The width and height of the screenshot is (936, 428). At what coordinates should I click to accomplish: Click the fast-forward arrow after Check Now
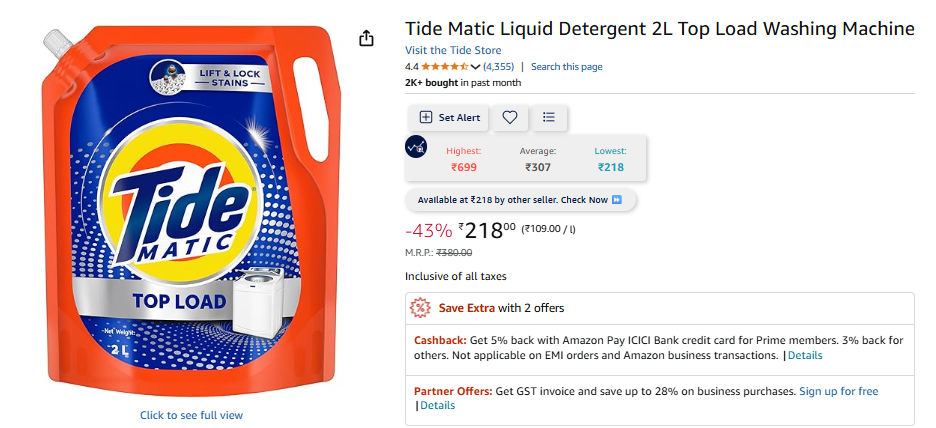[x=617, y=200]
